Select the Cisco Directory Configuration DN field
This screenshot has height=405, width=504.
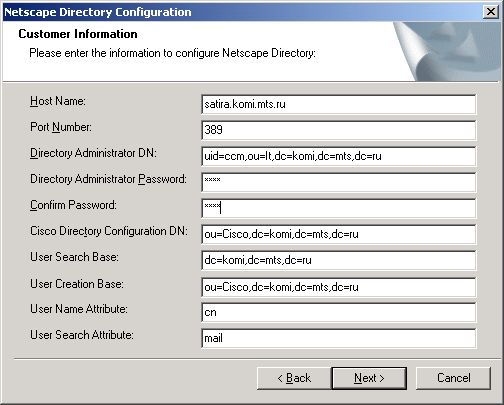pyautogui.click(x=339, y=234)
